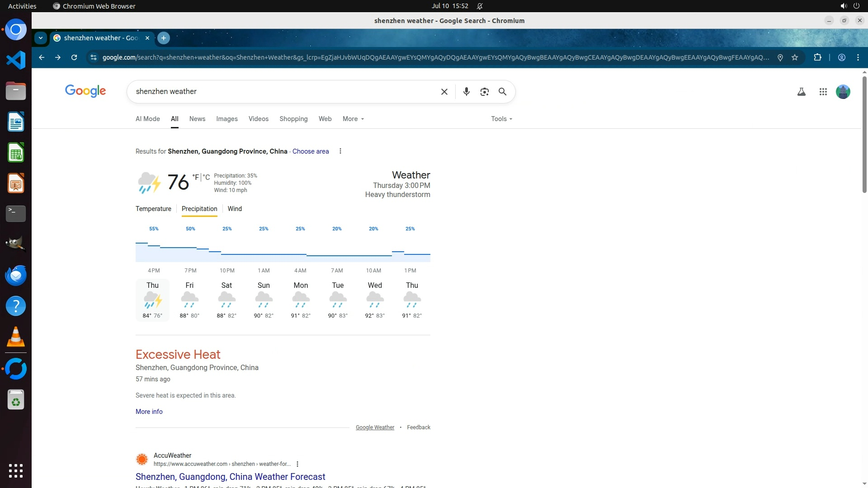Switch to the News tab
The image size is (868, 488).
point(197,119)
